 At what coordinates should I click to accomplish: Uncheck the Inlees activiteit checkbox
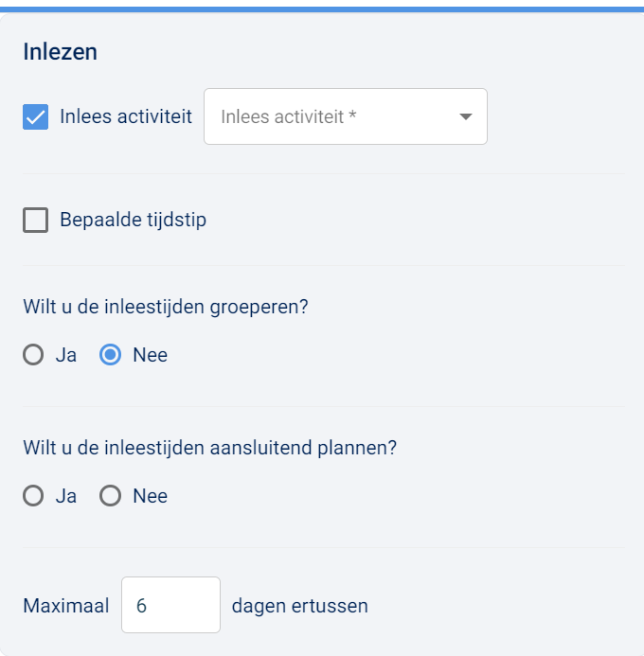pos(35,116)
